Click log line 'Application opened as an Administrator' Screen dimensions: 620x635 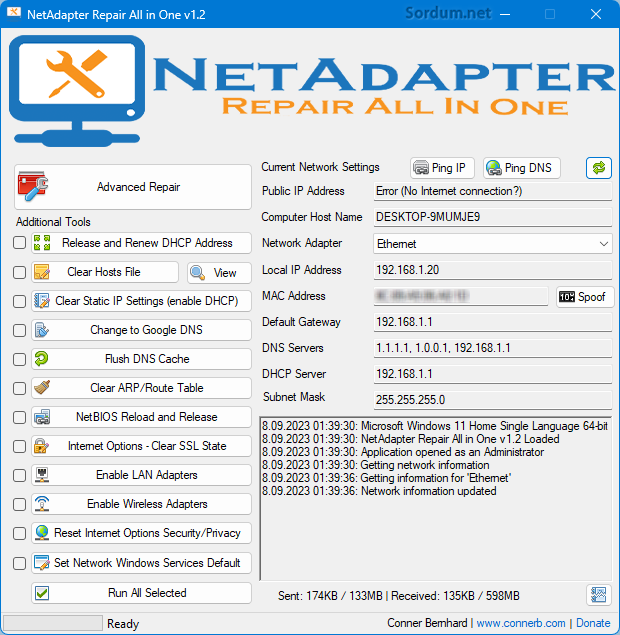point(403,452)
